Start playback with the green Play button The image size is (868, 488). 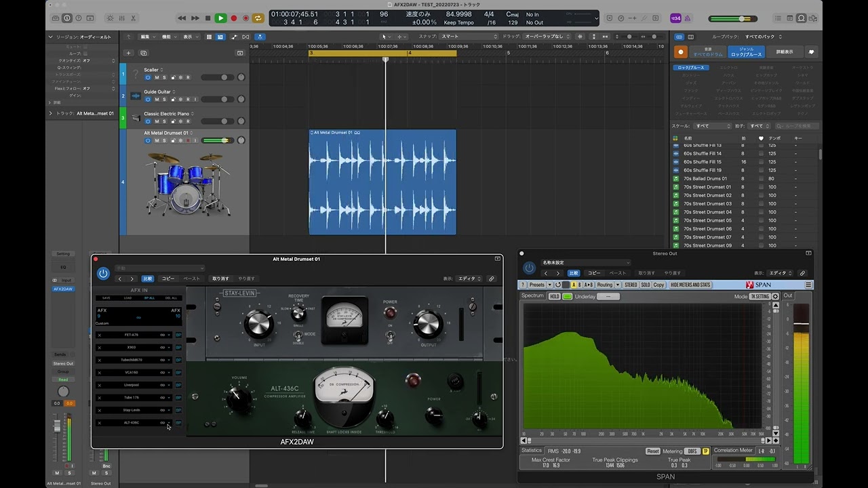(x=220, y=18)
